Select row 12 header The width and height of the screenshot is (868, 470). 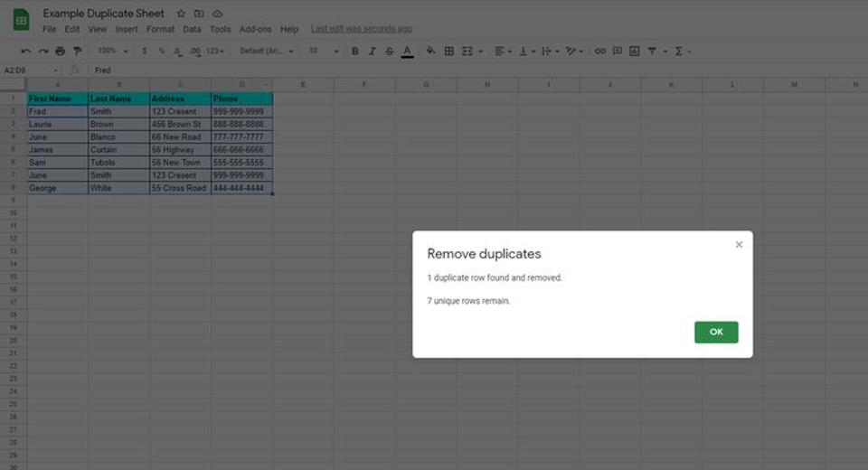pyautogui.click(x=14, y=239)
